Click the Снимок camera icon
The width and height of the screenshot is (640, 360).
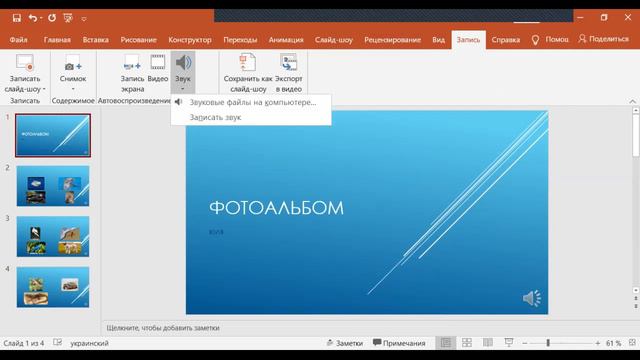point(73,63)
